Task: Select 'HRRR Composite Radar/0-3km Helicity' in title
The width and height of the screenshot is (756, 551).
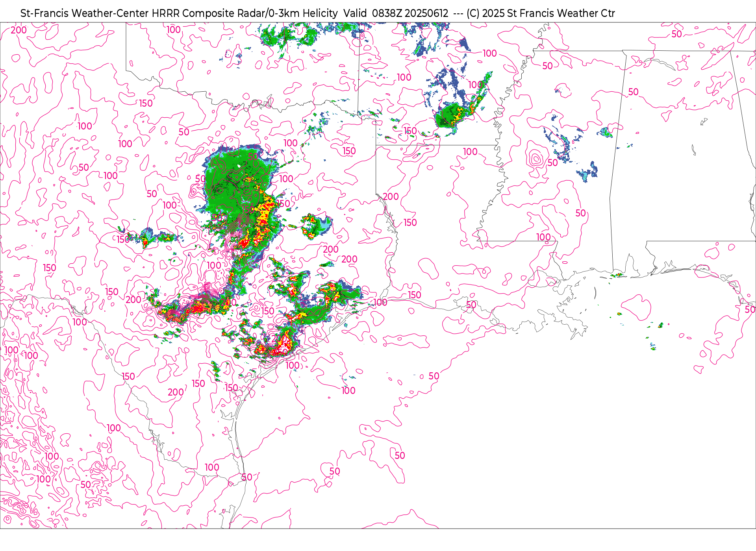Action: [x=245, y=13]
